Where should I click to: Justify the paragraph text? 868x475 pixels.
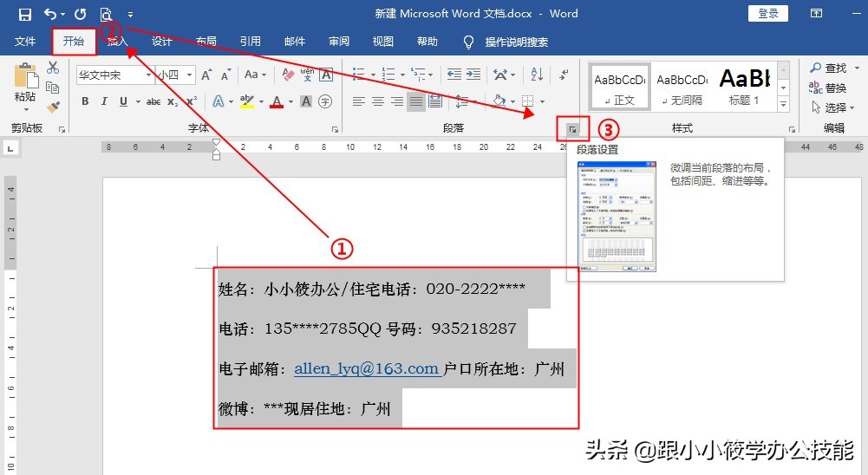tap(416, 101)
